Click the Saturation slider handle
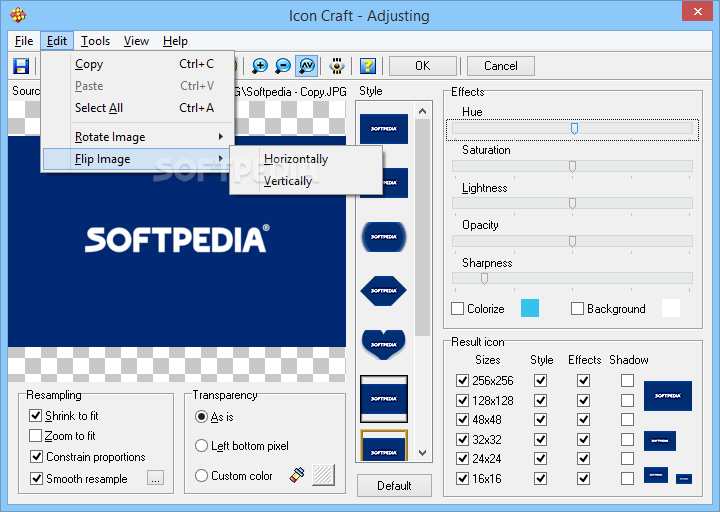720x512 pixels. [x=572, y=166]
